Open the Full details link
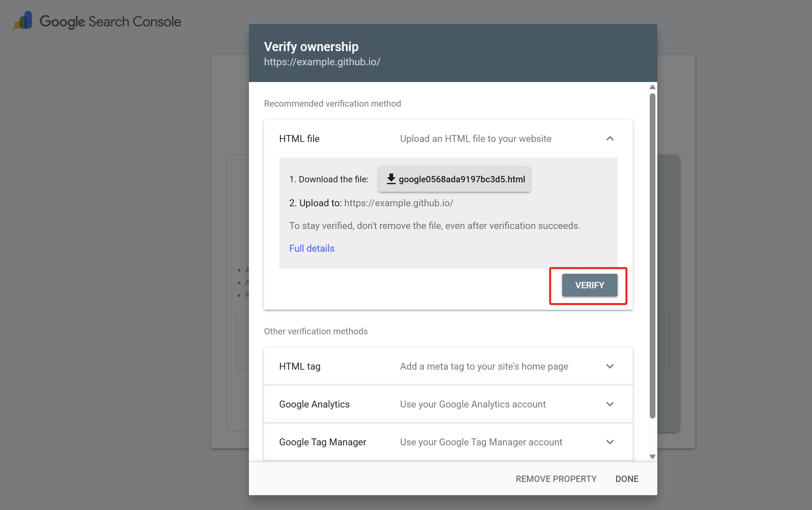 click(312, 248)
